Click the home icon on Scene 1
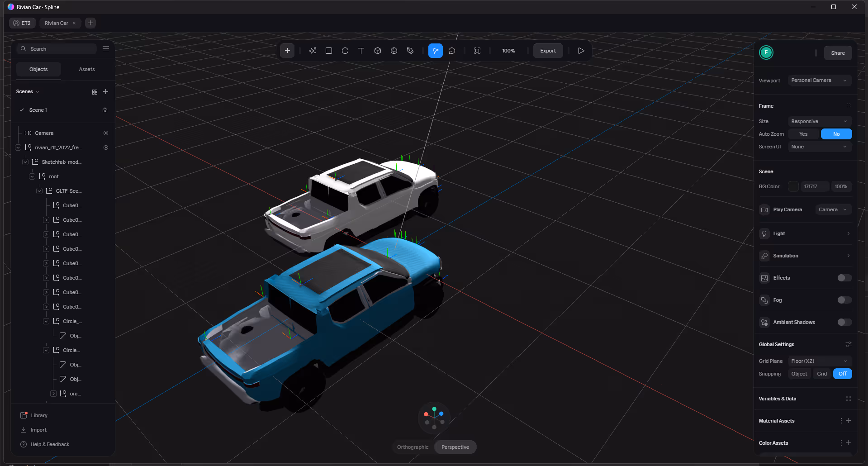 coord(105,110)
